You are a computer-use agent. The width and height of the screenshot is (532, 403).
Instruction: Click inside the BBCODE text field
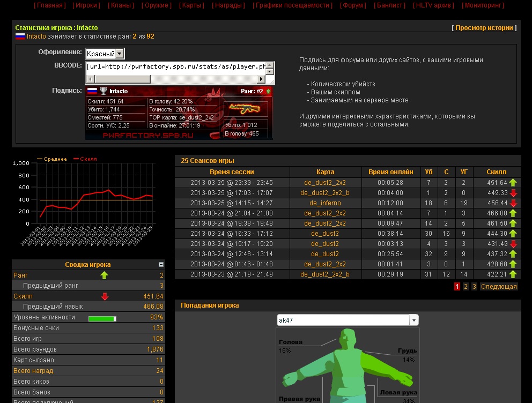tap(176, 67)
